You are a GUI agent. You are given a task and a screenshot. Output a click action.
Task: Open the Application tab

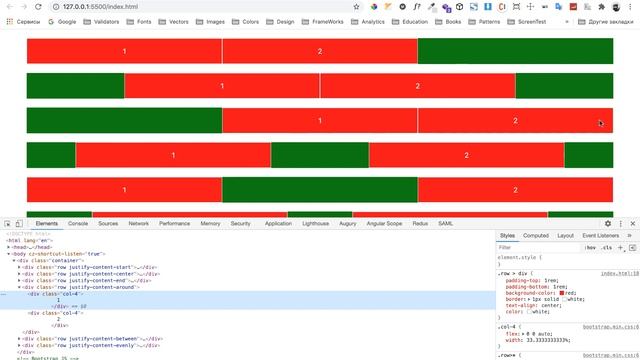(x=278, y=224)
